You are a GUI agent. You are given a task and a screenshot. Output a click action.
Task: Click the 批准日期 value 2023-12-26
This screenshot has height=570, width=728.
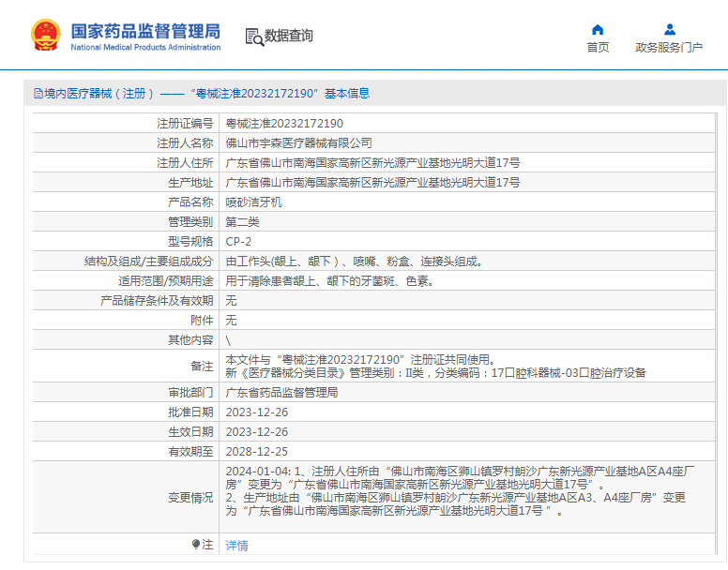pos(257,412)
